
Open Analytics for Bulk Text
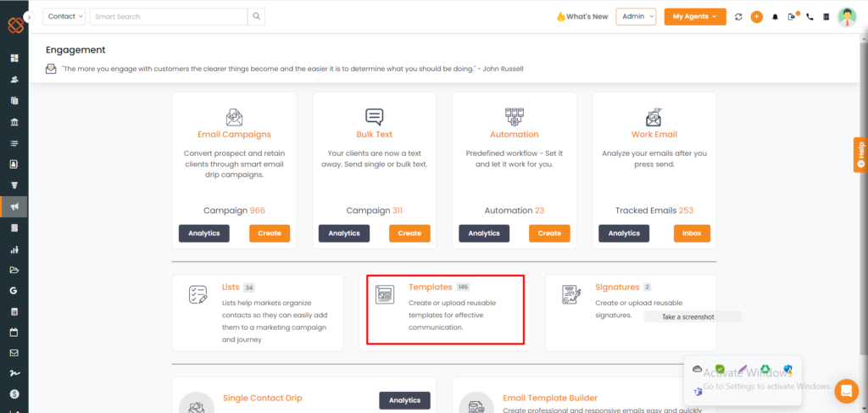click(344, 233)
